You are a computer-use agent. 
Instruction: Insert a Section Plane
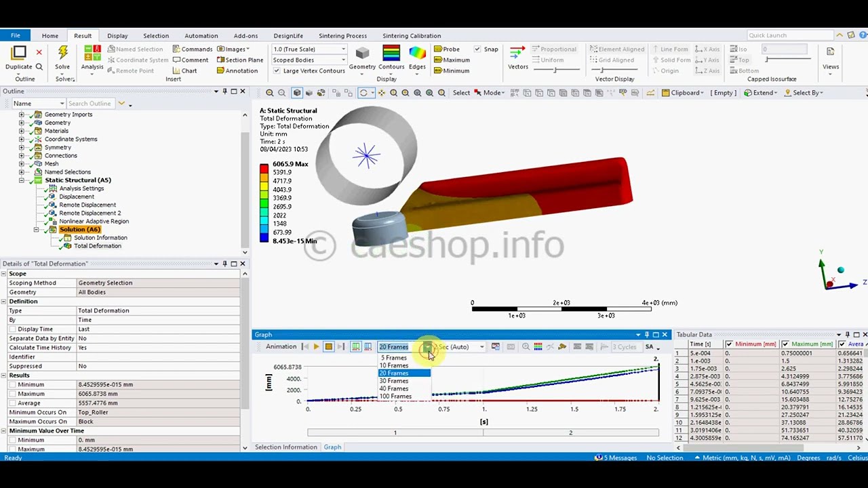pos(240,60)
